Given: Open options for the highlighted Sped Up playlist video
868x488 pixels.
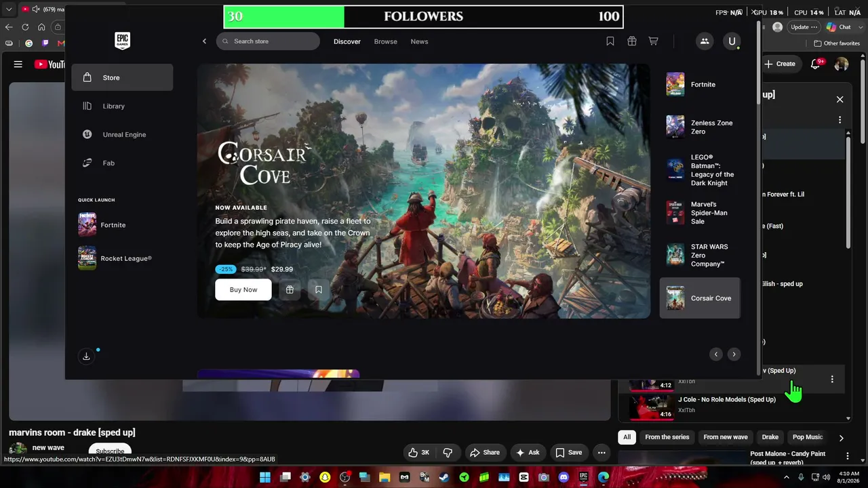Looking at the screenshot, I should 832,380.
